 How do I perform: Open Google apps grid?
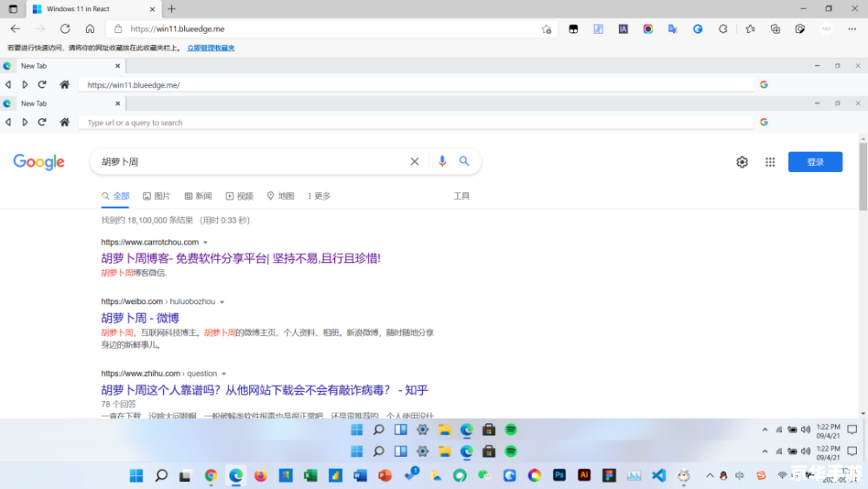[770, 162]
